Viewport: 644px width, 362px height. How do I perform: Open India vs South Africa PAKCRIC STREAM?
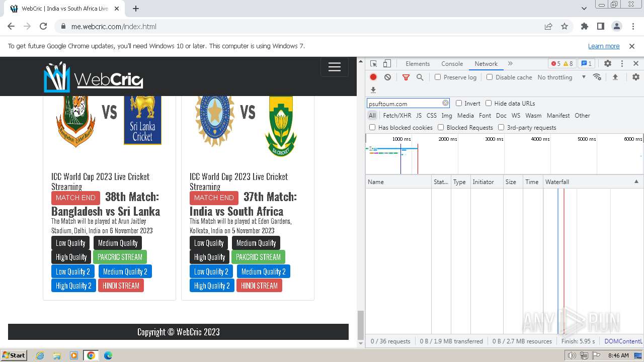point(258,257)
